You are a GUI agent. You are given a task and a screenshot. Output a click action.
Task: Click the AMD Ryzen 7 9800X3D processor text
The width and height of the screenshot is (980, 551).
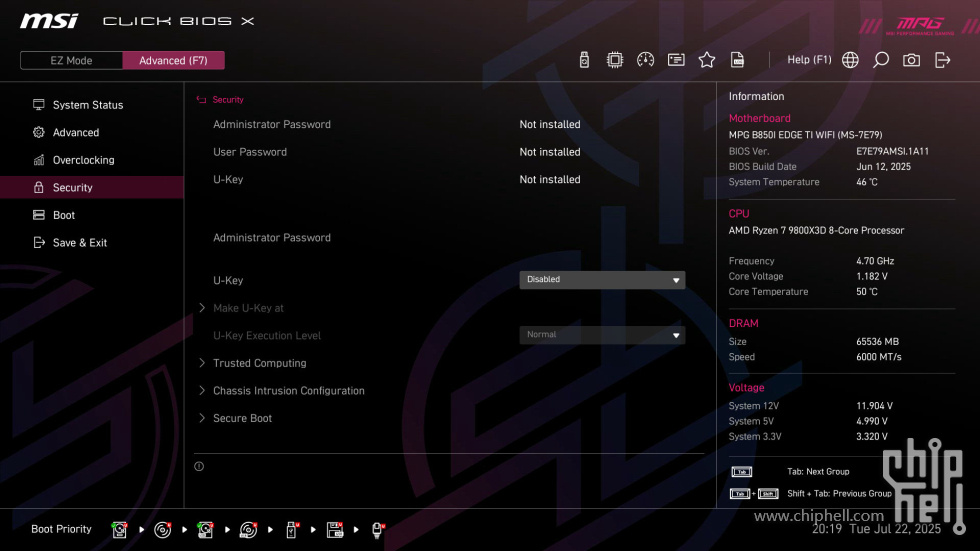[x=816, y=231]
